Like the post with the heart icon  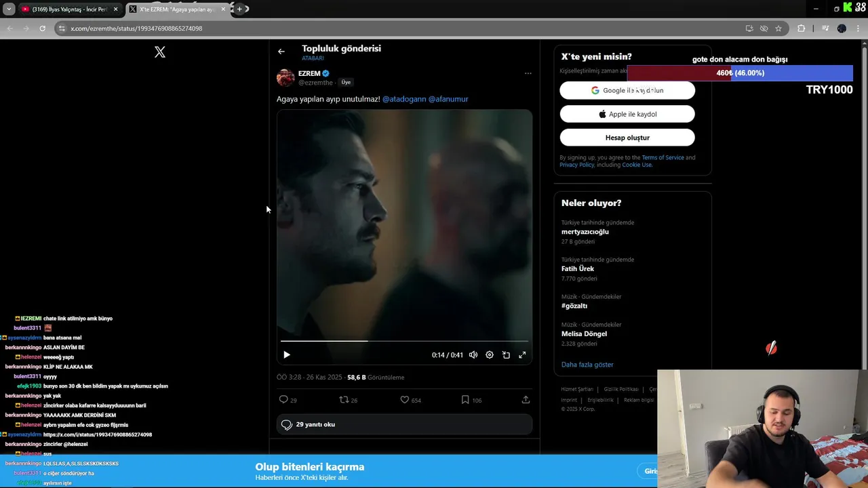tap(410, 400)
